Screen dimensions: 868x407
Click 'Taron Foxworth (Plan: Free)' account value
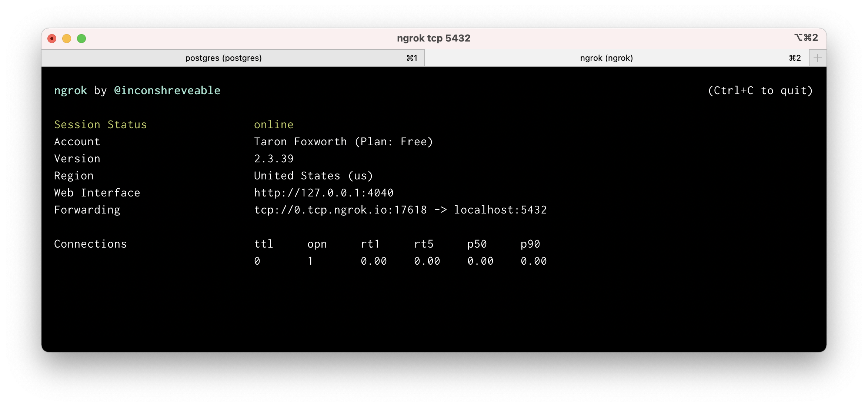pos(344,142)
